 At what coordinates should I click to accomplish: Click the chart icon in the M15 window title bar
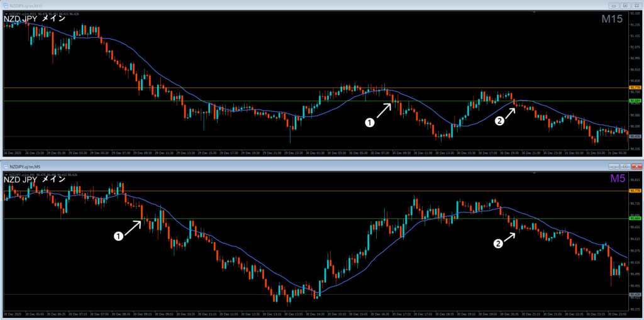(x=6, y=6)
